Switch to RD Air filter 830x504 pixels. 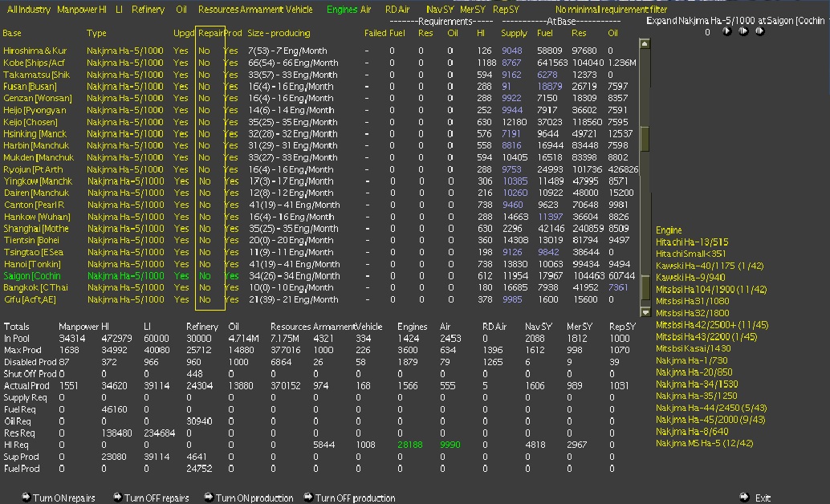397,10
